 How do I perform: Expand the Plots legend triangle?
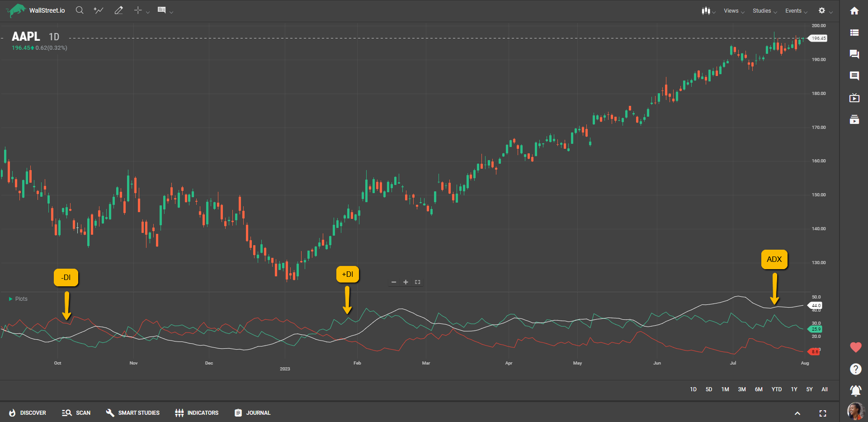[x=11, y=299]
